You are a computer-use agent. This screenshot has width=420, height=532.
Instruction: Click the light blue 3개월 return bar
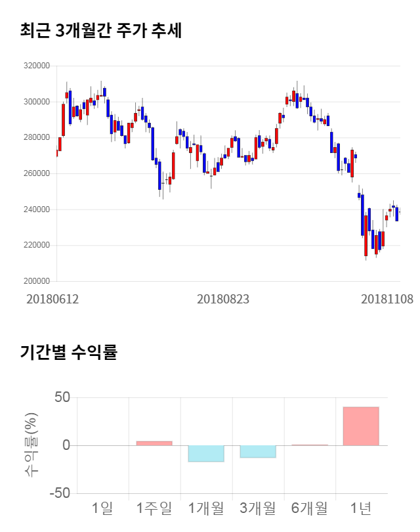pos(257,451)
